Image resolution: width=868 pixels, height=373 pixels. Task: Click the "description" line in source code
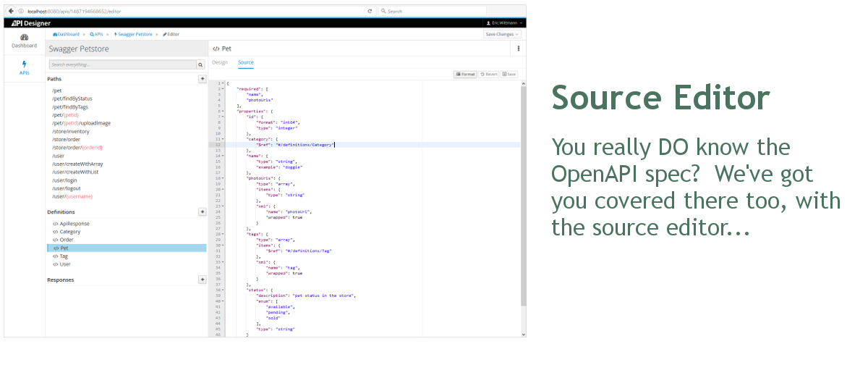(305, 296)
